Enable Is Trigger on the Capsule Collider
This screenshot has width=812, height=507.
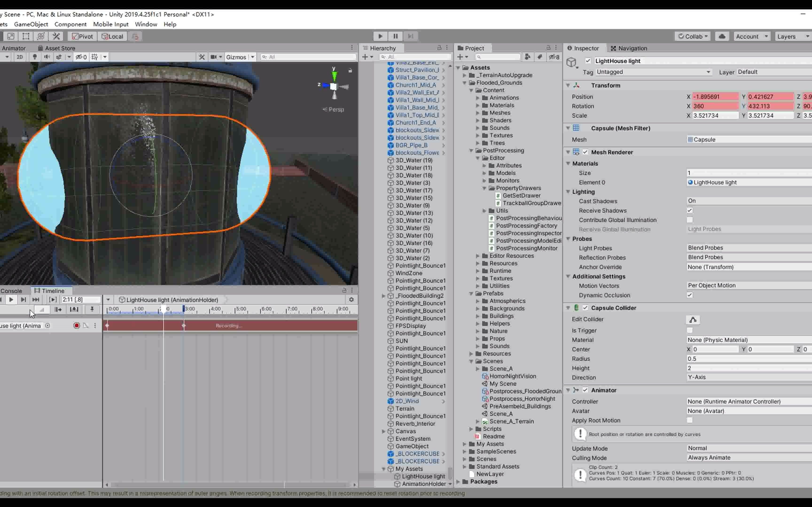(x=690, y=330)
